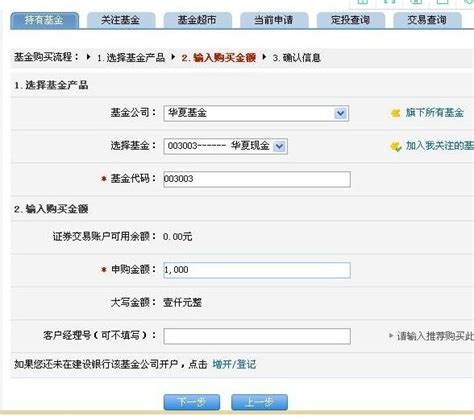Expand the 基金公司 dropdown arrow
Screen dimensions: 474x420
(x=341, y=114)
